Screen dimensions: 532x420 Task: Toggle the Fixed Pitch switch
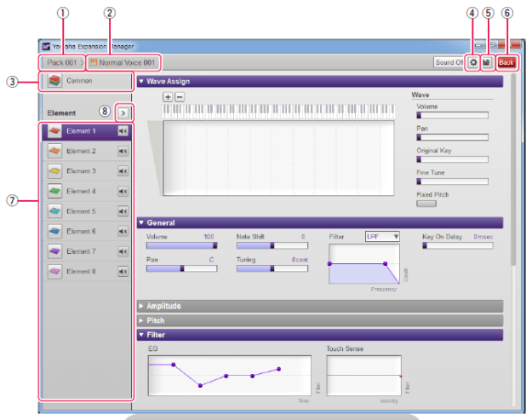(426, 204)
